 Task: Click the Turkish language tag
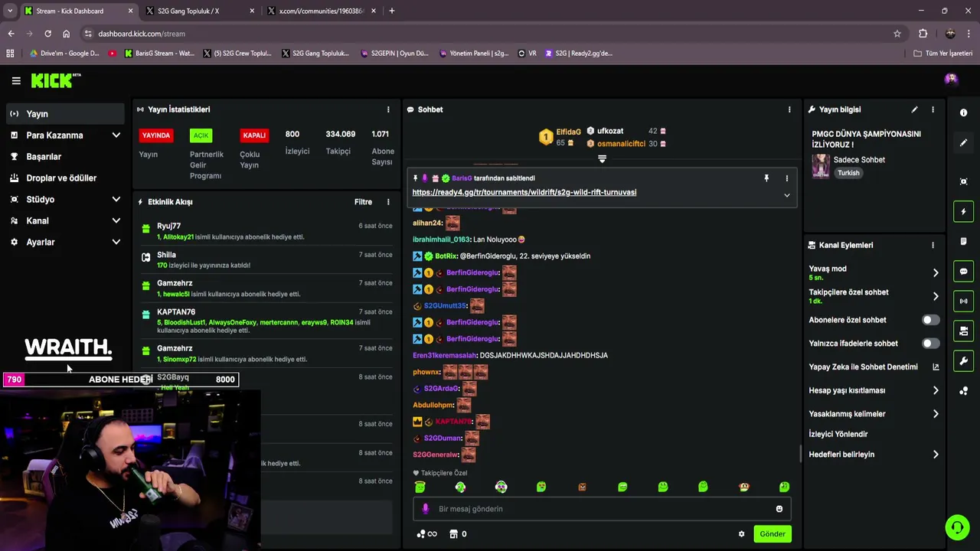(848, 173)
